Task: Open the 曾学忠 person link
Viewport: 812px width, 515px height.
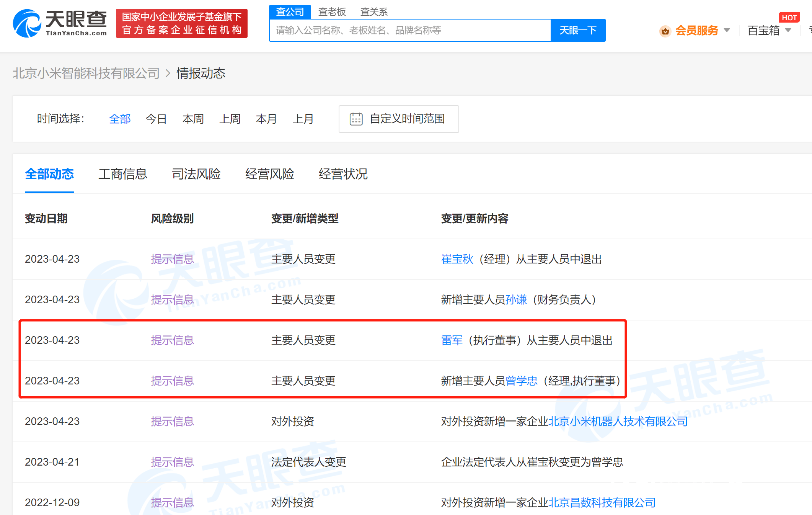Action: tap(522, 381)
